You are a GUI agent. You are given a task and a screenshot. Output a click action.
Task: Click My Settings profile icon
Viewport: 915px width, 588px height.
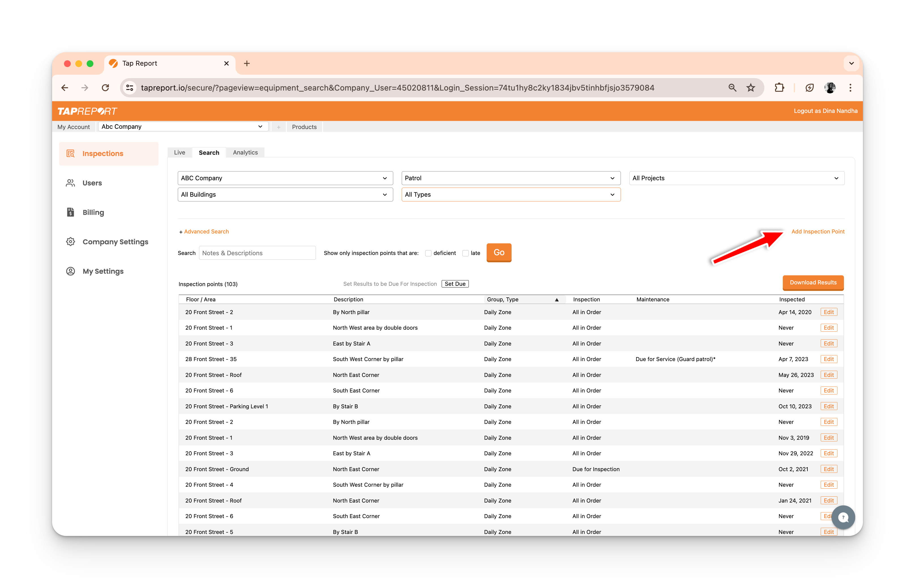pyautogui.click(x=71, y=271)
